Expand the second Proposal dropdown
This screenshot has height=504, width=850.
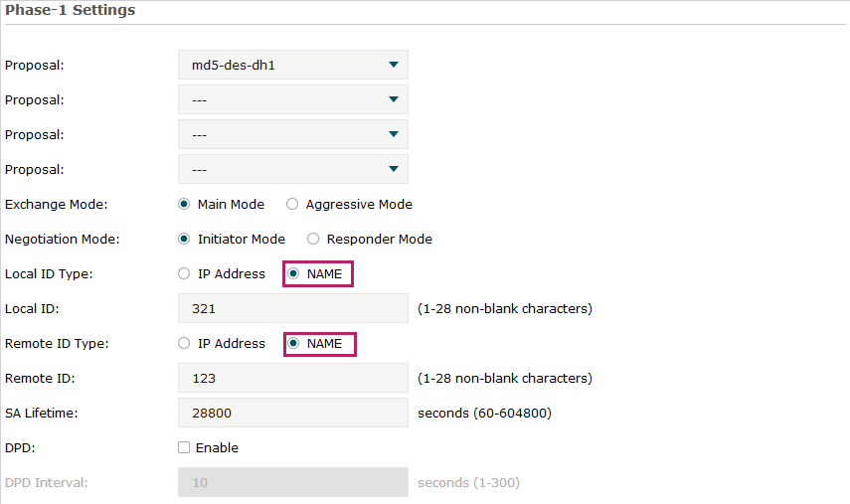292,99
